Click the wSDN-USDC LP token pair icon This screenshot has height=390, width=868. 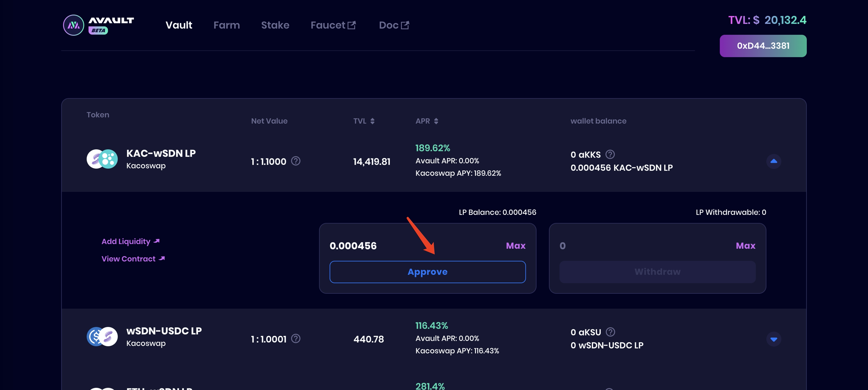[102, 337]
